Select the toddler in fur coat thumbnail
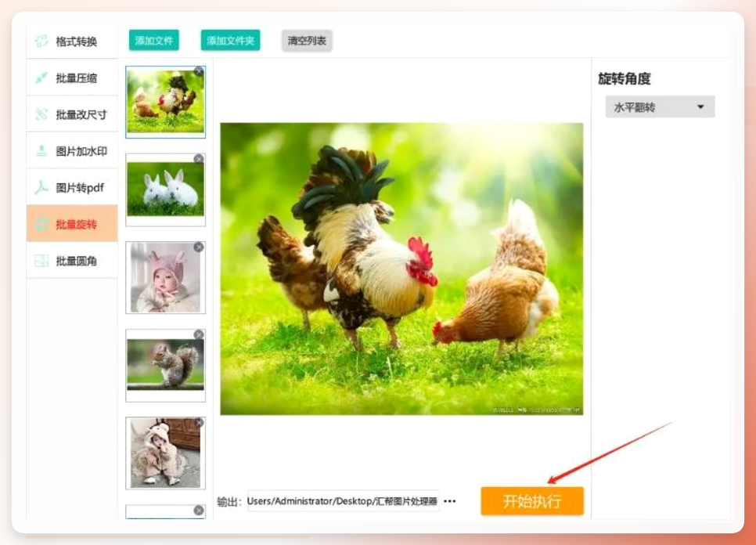The image size is (756, 545). [165, 453]
